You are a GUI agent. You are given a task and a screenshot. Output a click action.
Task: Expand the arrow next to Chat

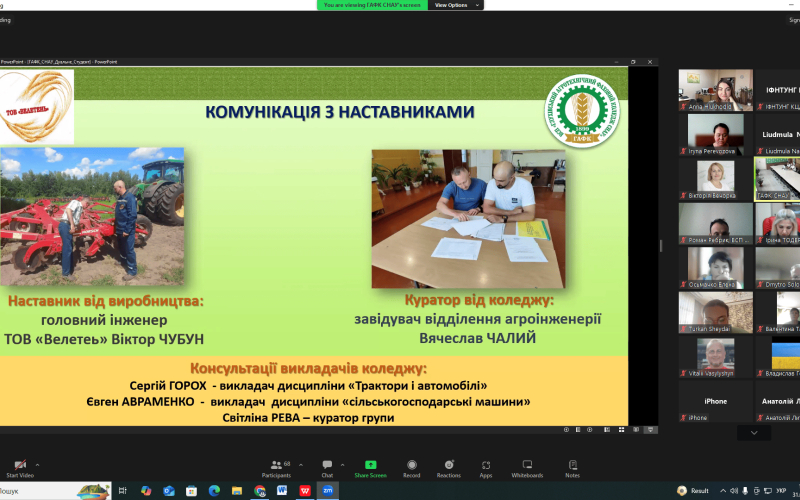342,465
